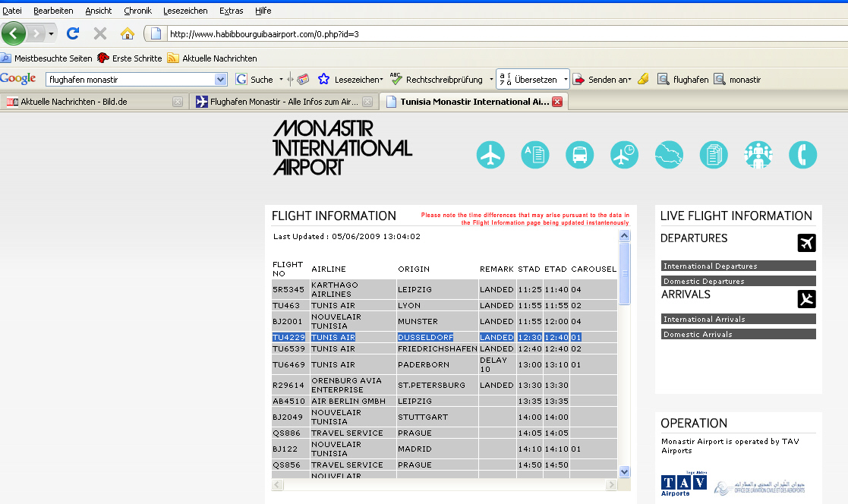
Task: Click the stop loading X icon
Action: click(x=100, y=33)
